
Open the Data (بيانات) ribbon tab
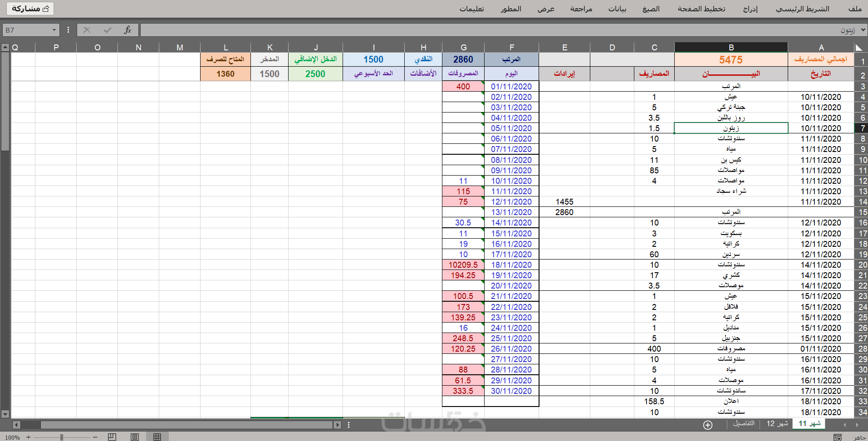(617, 9)
